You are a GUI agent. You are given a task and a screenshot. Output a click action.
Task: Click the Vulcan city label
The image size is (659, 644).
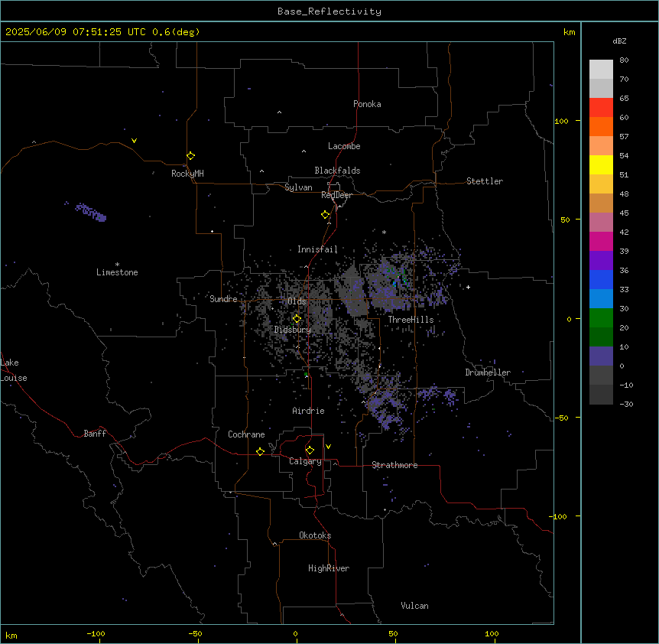point(414,606)
